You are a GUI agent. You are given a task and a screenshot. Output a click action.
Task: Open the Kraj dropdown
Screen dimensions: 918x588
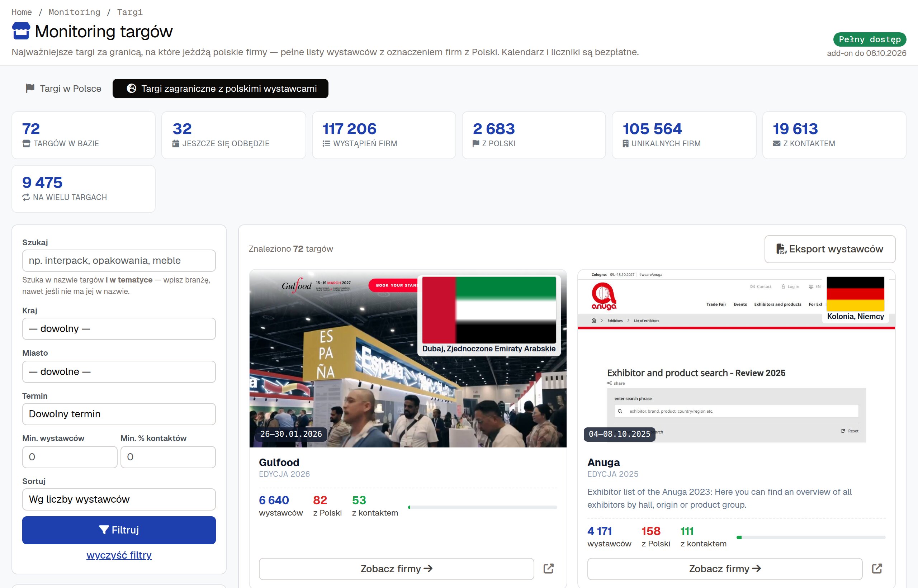tap(119, 329)
